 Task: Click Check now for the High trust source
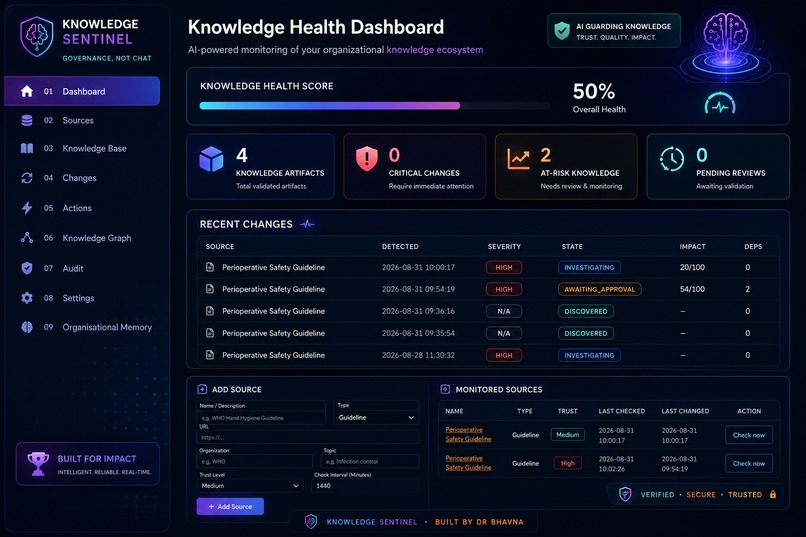click(x=748, y=463)
